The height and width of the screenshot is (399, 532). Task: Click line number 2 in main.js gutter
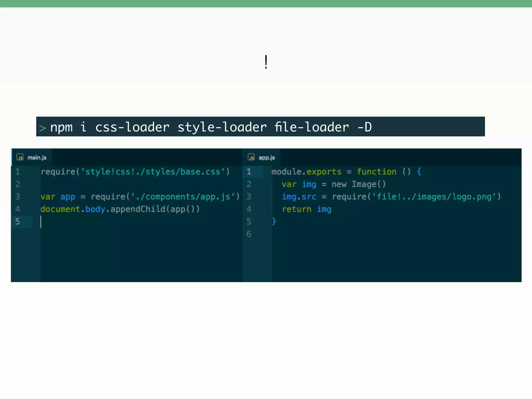pos(17,184)
